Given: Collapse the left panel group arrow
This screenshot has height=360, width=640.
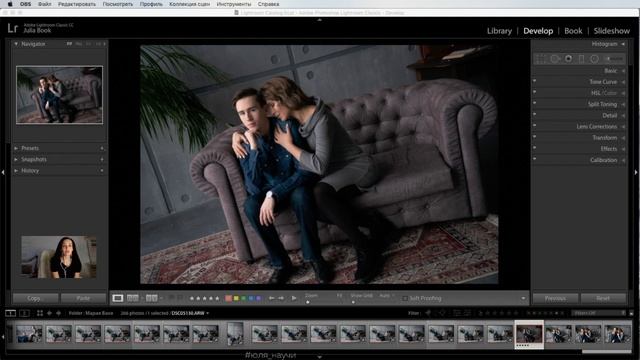Looking at the screenshot, I should pos(3,172).
